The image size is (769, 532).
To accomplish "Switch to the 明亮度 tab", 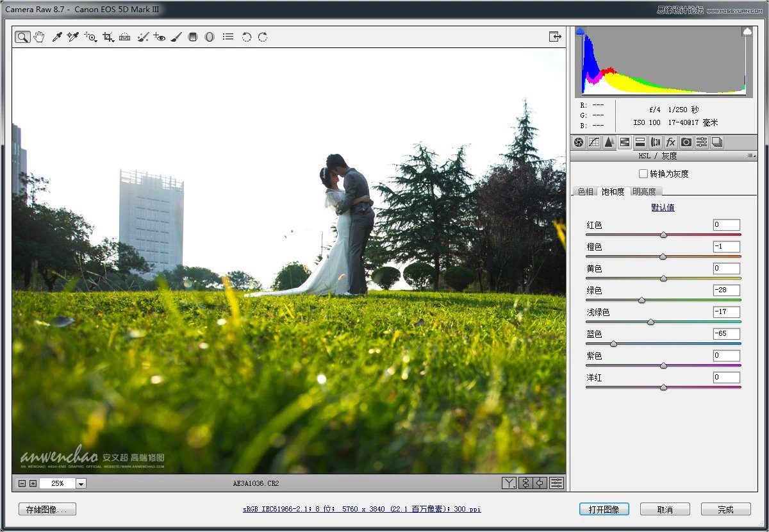I will (x=645, y=191).
